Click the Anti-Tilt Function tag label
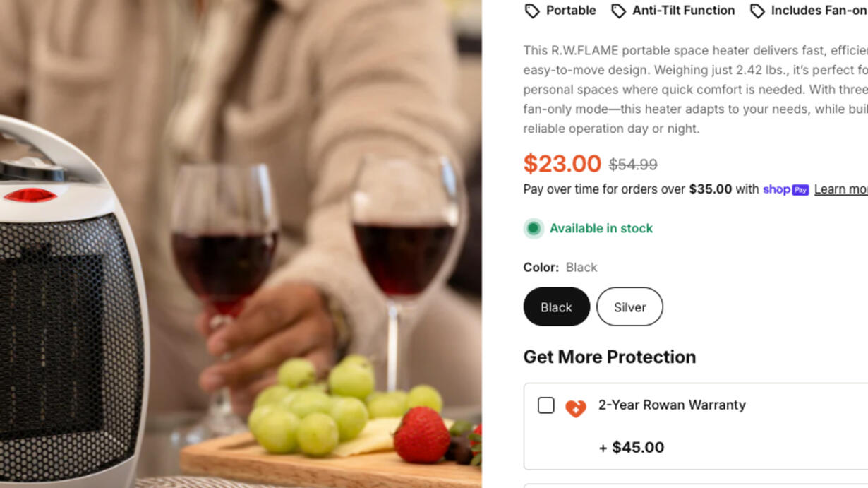The image size is (868, 488). click(683, 11)
